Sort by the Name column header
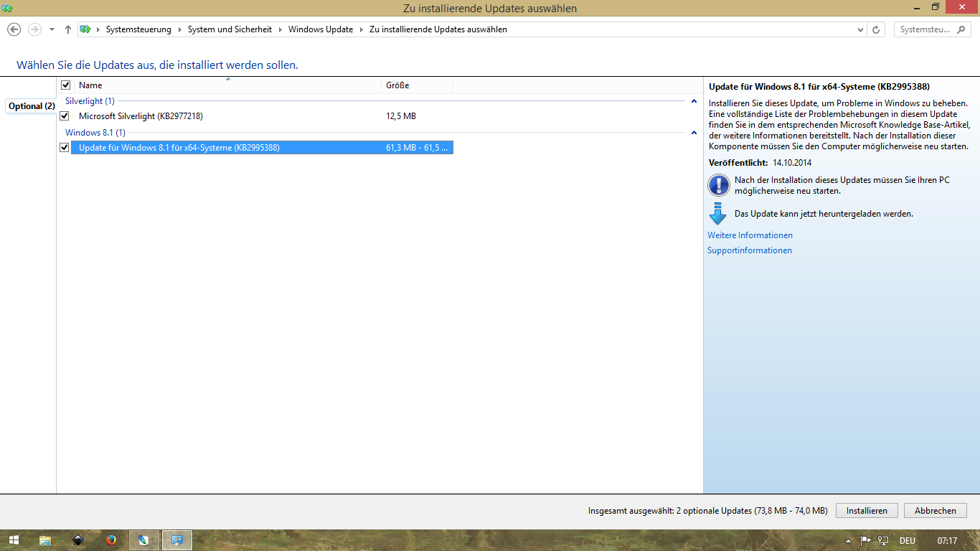 227,85
